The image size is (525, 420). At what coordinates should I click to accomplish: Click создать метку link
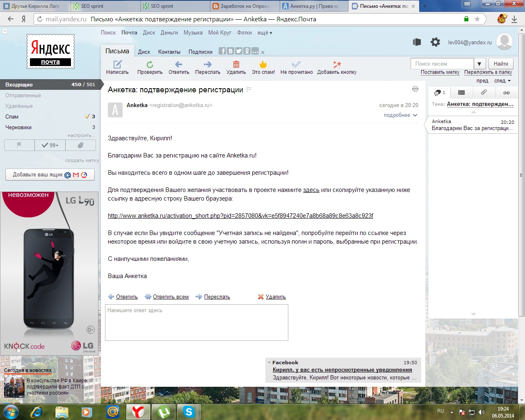click(82, 160)
